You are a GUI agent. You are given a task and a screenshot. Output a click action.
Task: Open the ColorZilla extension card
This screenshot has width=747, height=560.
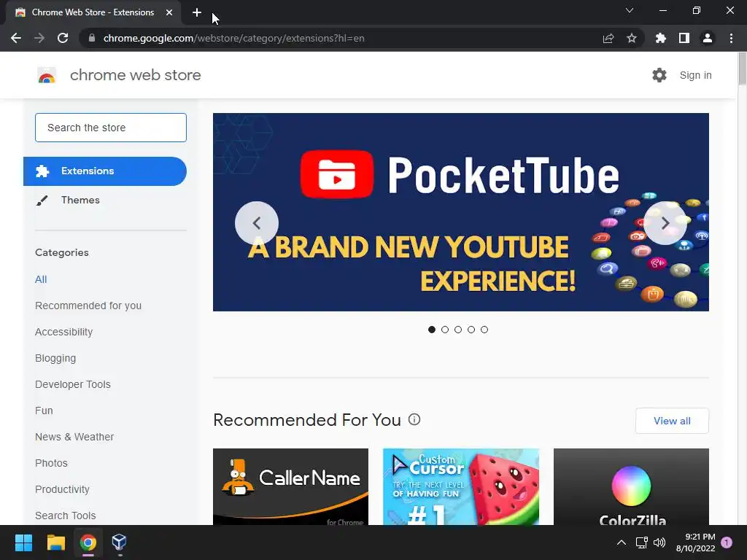[631, 486]
